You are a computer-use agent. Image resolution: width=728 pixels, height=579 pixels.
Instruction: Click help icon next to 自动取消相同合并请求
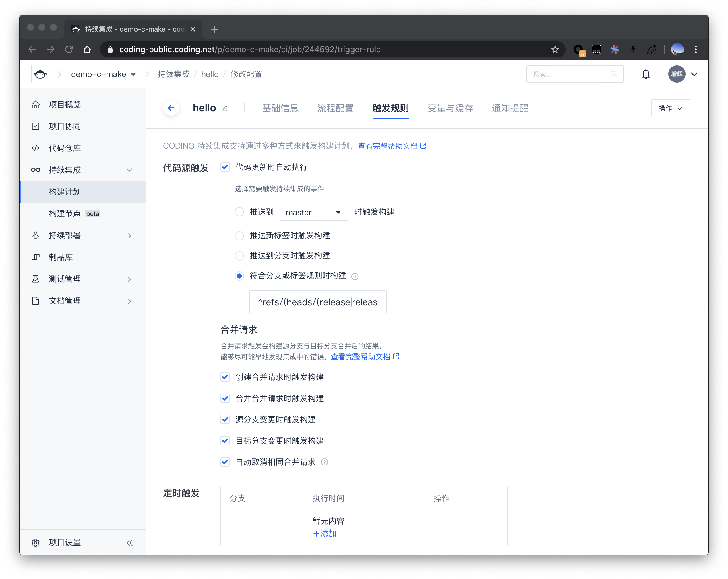324,462
